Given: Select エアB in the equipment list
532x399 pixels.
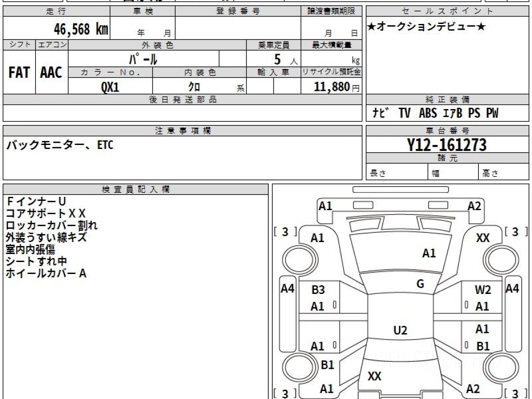Looking at the screenshot, I should tap(453, 113).
